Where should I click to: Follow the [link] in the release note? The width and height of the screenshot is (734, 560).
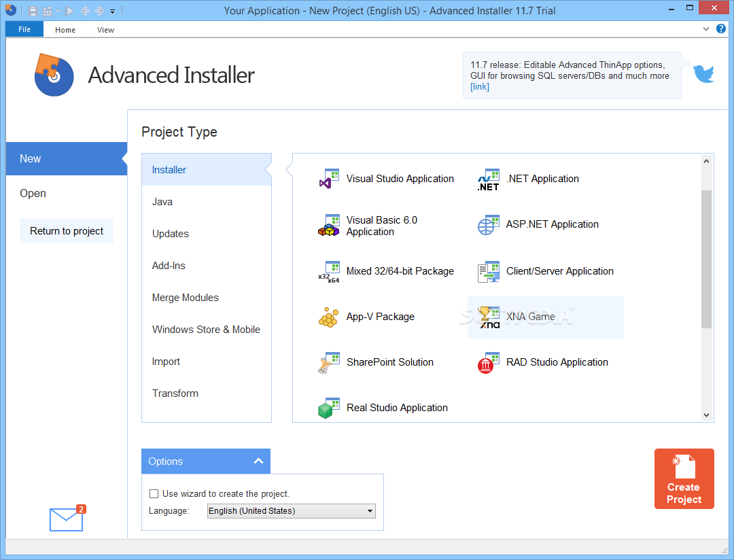(x=480, y=86)
